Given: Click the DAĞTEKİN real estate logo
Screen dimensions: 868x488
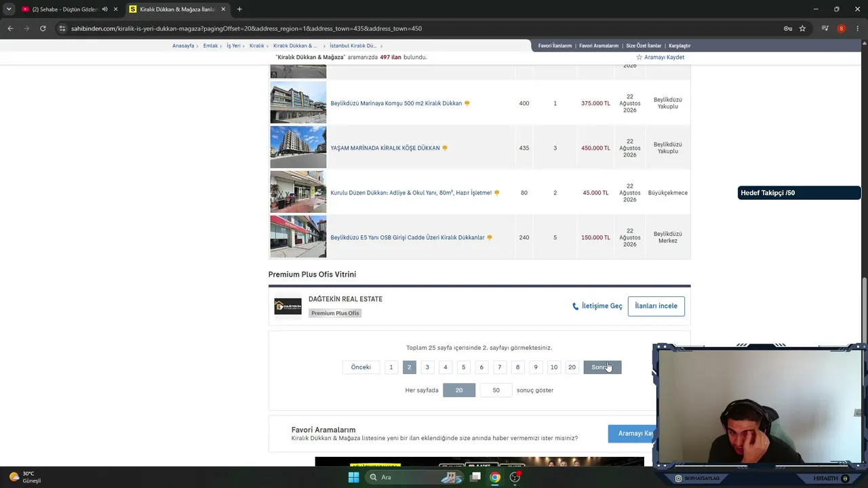Looking at the screenshot, I should click(288, 306).
